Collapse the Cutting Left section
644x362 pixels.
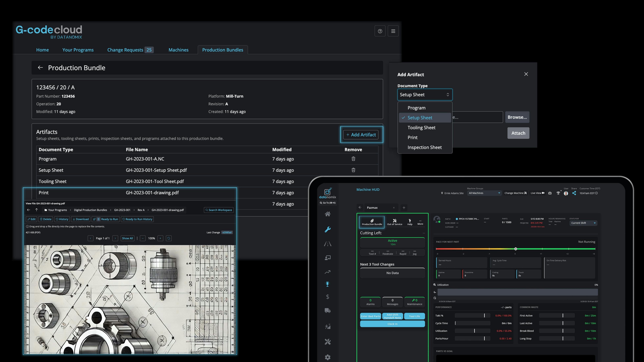[424, 233]
